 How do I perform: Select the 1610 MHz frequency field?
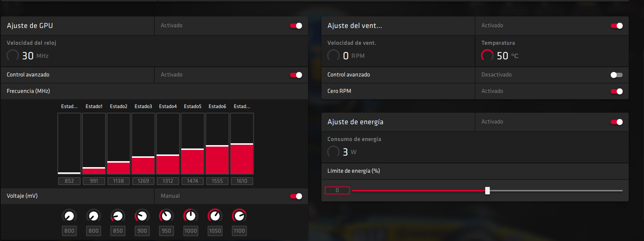(242, 181)
